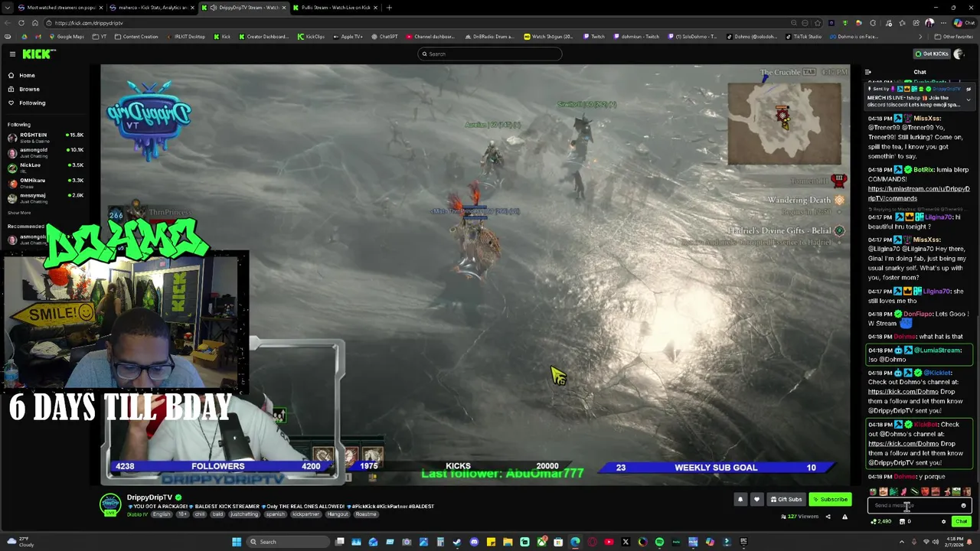
Task: Open Spotify from the taskbar
Action: click(x=659, y=542)
